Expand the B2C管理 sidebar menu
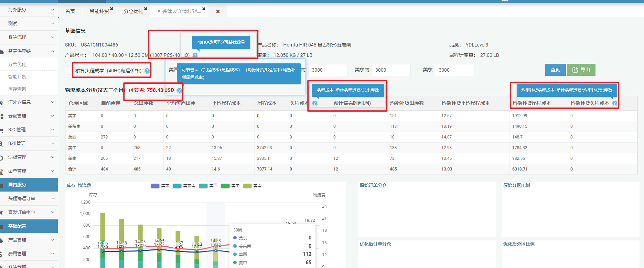Viewport: 644px width, 268px height. coord(29,130)
